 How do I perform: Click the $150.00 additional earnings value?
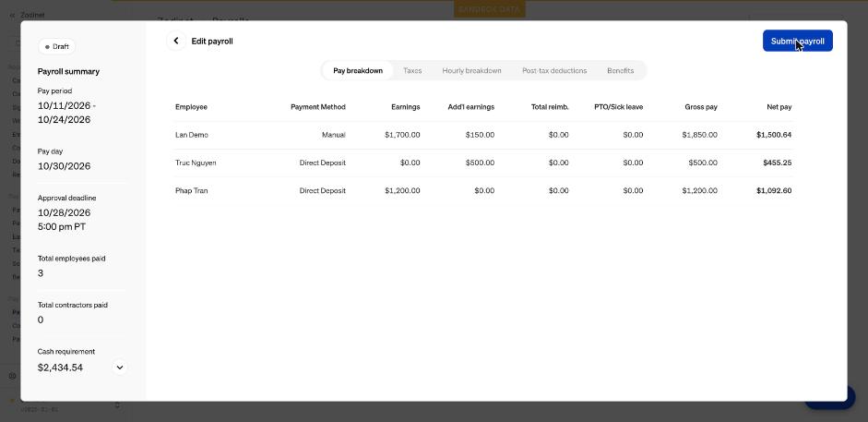(480, 135)
